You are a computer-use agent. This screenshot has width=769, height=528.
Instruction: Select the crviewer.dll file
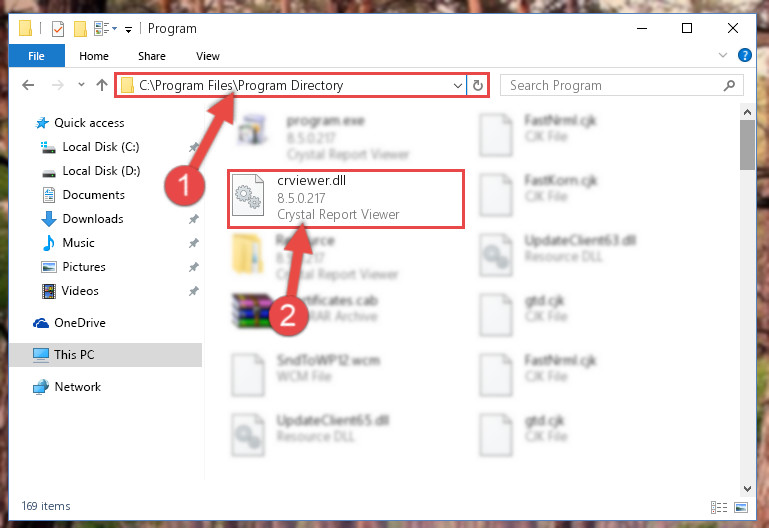pos(346,199)
